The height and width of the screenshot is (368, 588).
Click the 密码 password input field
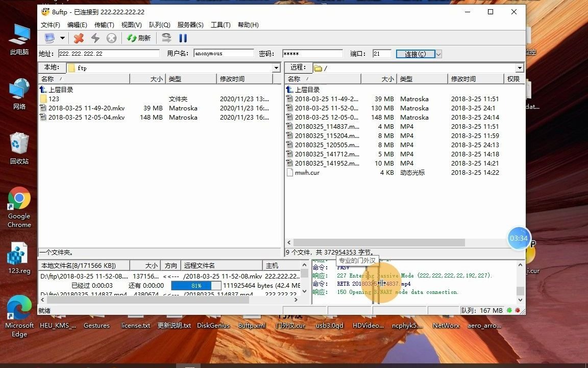click(312, 53)
